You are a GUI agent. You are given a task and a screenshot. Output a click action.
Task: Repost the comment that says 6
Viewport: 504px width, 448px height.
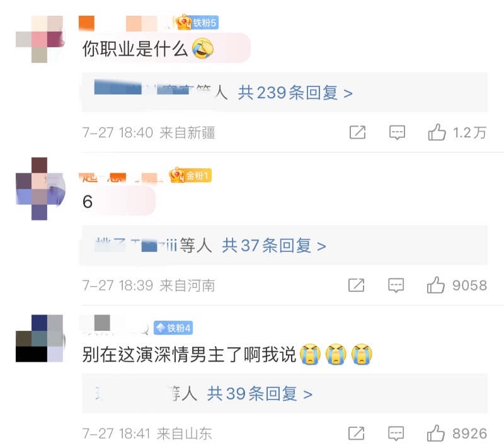357,285
